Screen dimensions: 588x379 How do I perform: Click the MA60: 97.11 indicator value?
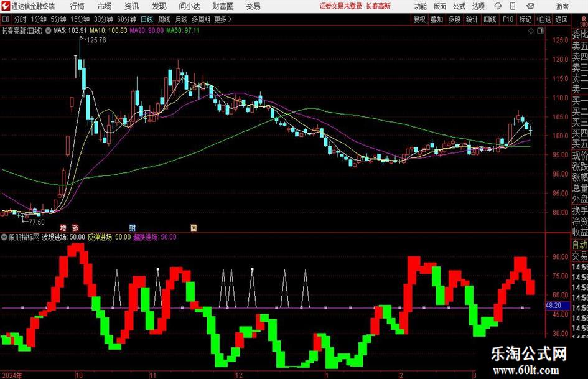point(183,30)
